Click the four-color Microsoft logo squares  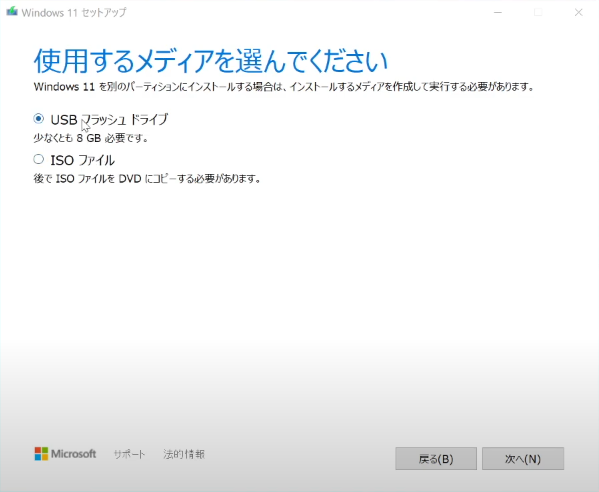click(x=41, y=454)
